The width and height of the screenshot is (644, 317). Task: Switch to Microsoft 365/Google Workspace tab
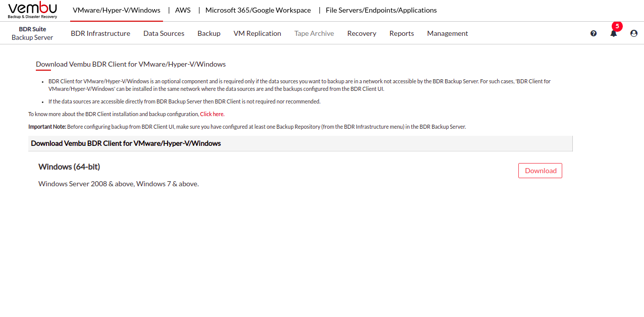[258, 10]
